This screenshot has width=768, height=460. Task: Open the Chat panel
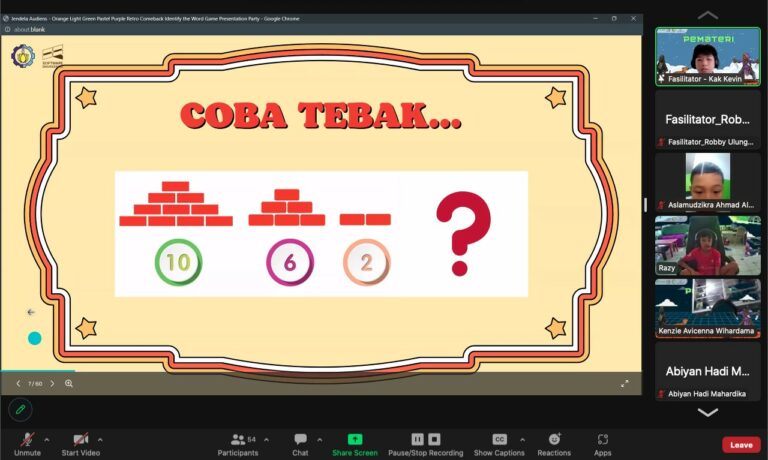tap(300, 440)
